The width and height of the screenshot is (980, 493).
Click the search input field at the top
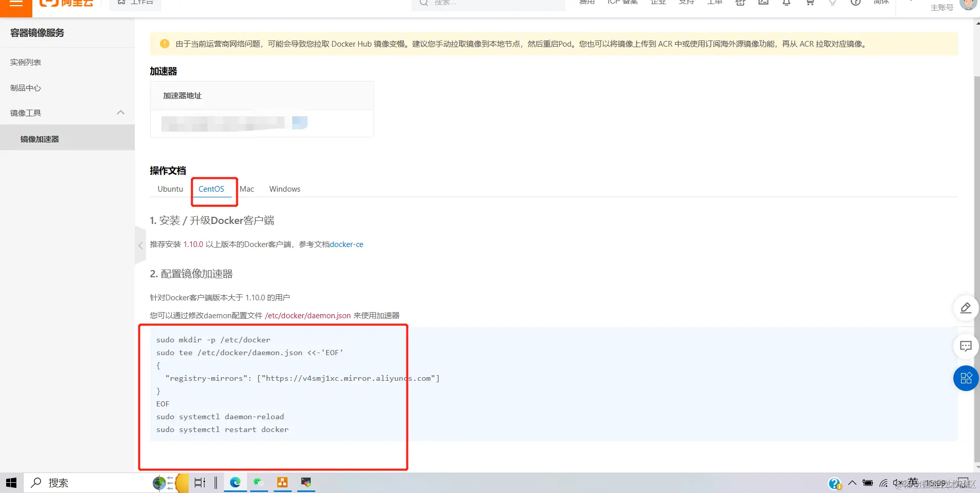coord(487,3)
